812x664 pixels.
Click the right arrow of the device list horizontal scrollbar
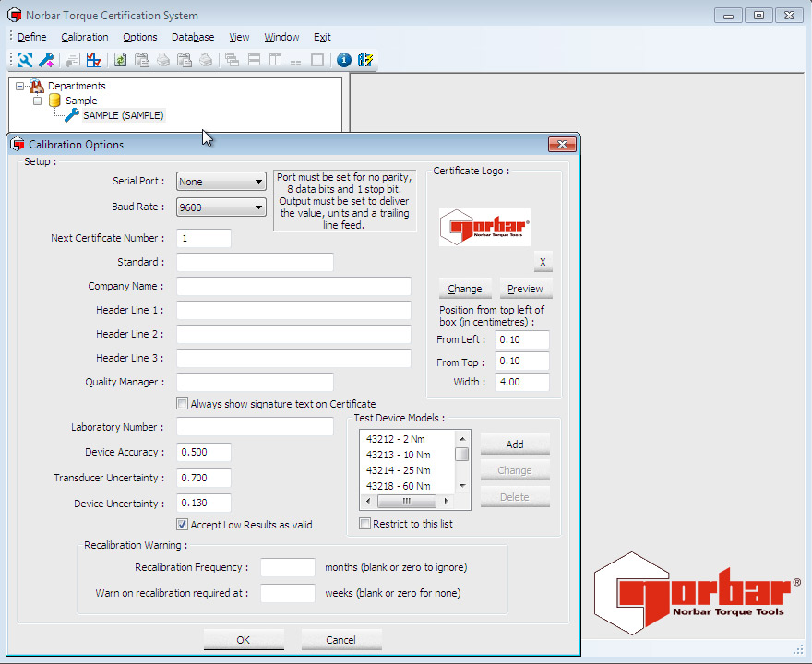point(446,501)
